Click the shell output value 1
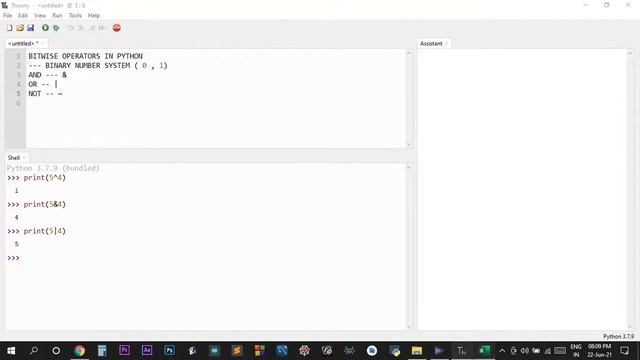Image resolution: width=640 pixels, height=360 pixels. [x=16, y=191]
